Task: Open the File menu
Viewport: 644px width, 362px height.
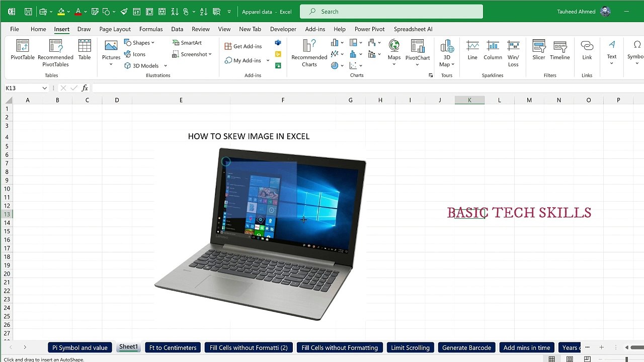Action: click(x=15, y=29)
